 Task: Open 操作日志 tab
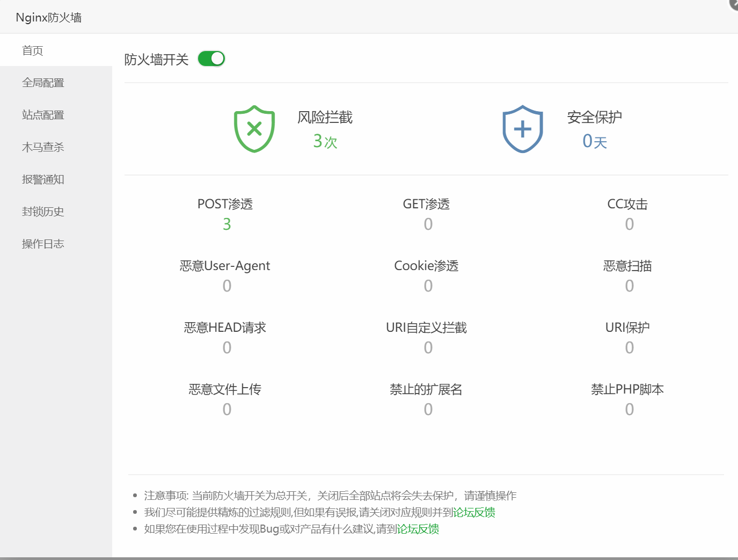click(56, 244)
